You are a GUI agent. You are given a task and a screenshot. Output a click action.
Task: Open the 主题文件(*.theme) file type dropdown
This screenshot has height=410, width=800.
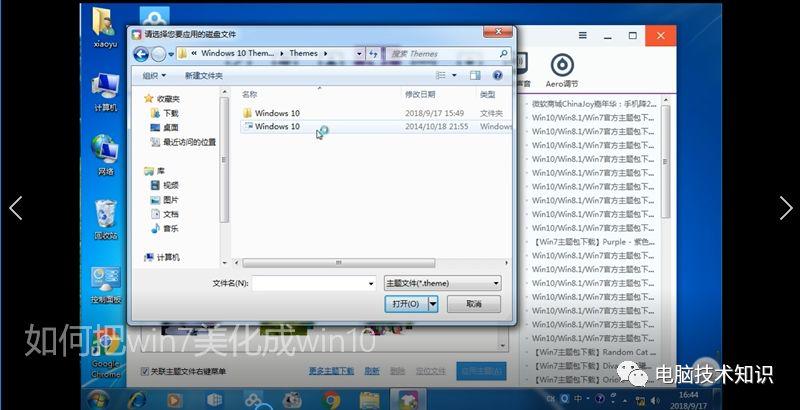tap(442, 284)
